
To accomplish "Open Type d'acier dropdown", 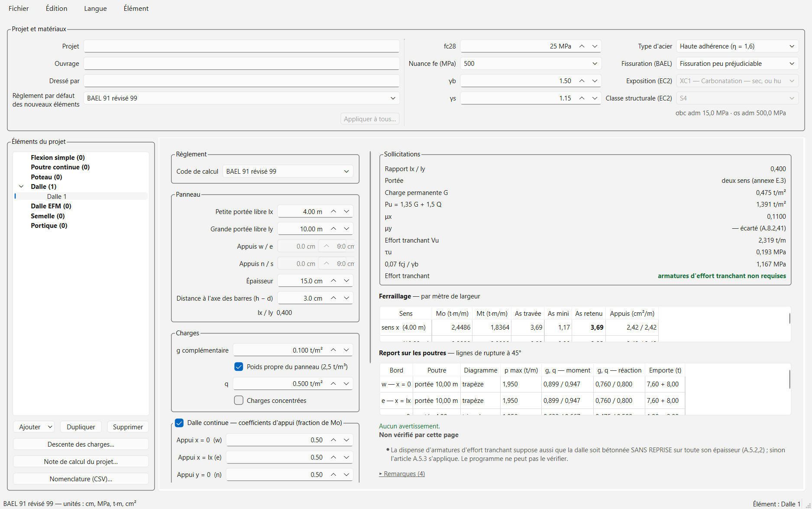I will [737, 46].
